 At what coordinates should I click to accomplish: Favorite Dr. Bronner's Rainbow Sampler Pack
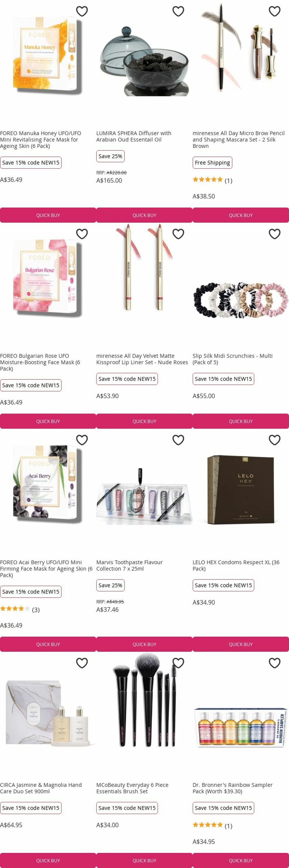tap(275, 663)
